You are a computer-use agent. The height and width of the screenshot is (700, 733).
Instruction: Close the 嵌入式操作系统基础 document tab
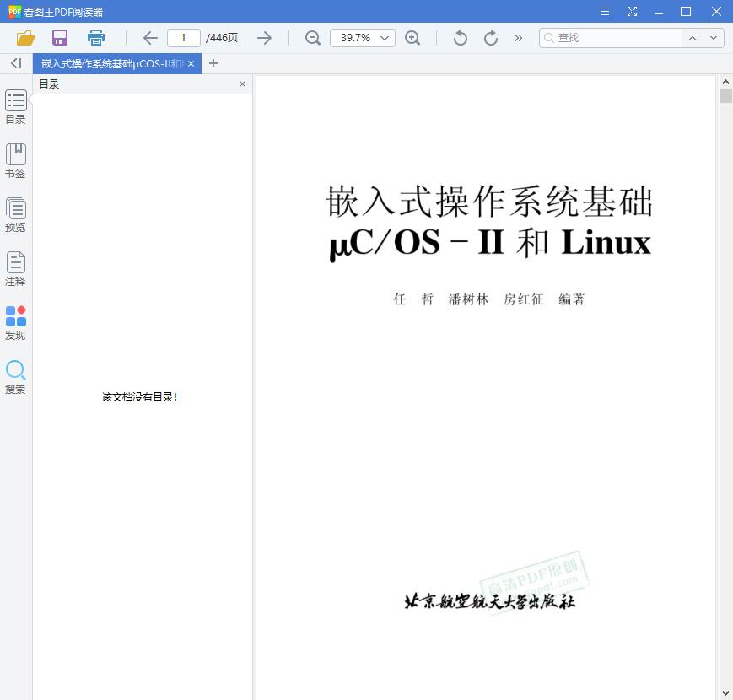point(191,63)
